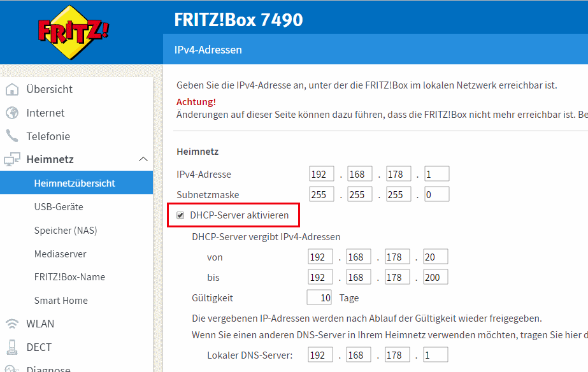
Task: Toggle DHCP-Server aktivieren checkbox
Action: point(180,215)
